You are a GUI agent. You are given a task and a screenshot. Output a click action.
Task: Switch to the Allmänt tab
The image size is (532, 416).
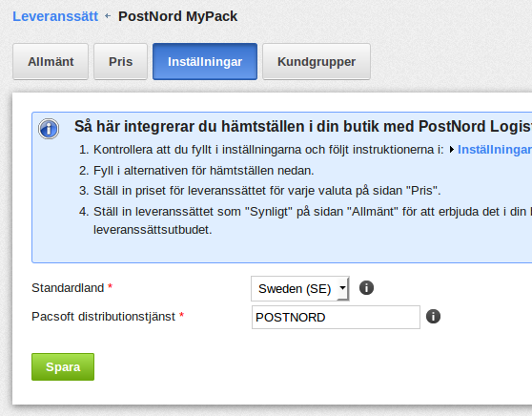click(51, 61)
